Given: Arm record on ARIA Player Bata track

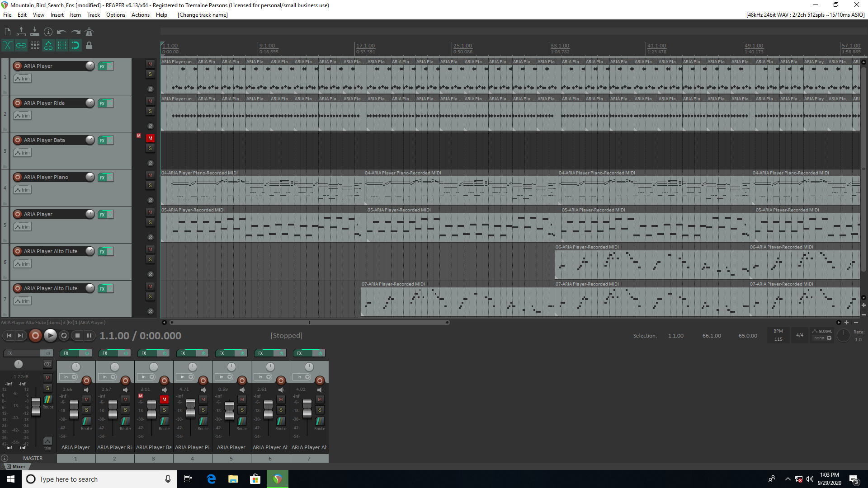Looking at the screenshot, I should coord(18,140).
